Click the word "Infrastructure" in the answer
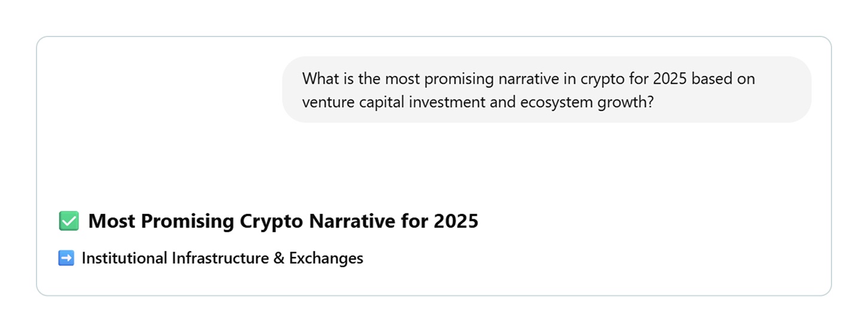This screenshot has height=324, width=868. point(219,258)
